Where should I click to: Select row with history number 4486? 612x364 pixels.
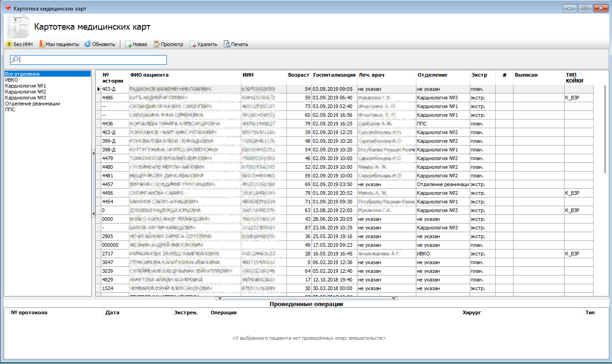344,98
